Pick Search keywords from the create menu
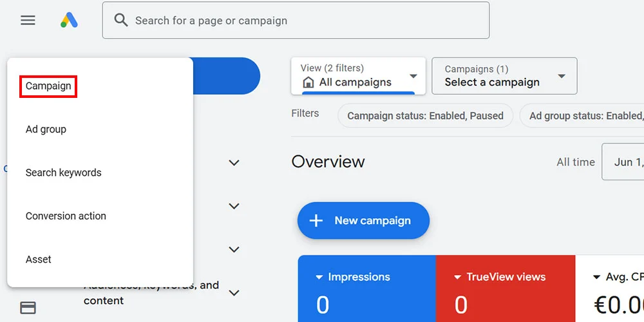Image resolution: width=644 pixels, height=322 pixels. (x=63, y=173)
